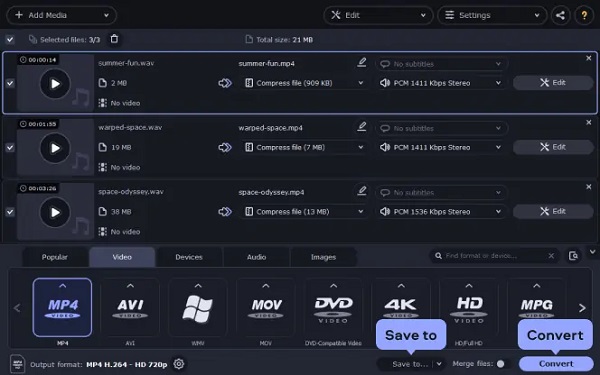The width and height of the screenshot is (600, 375).
Task: Remove summer-fun.wav with its X icon
Action: coord(589,58)
